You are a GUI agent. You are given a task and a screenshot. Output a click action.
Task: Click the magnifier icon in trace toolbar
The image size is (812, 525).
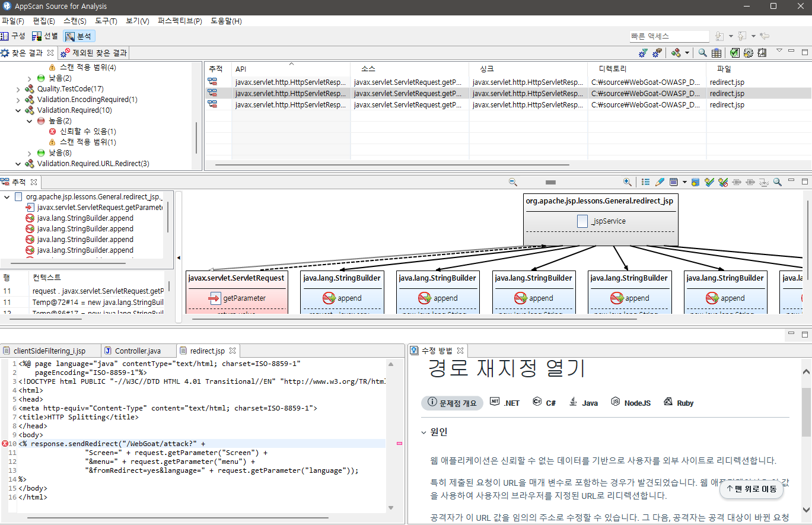[x=777, y=182]
